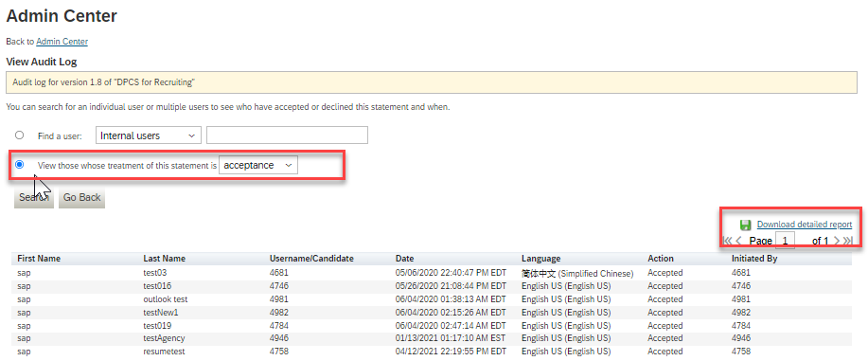Click the Find a user text field
The height and width of the screenshot is (361, 868).
[287, 135]
